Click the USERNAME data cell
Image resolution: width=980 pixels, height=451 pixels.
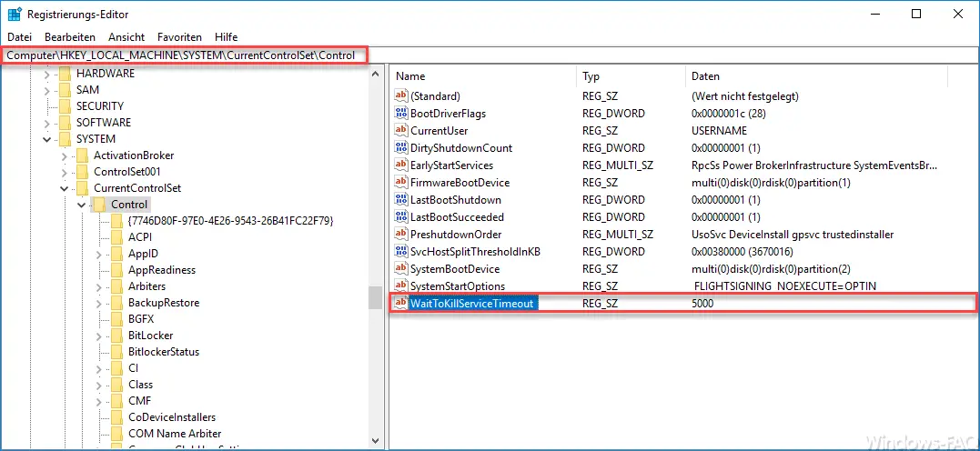(719, 131)
